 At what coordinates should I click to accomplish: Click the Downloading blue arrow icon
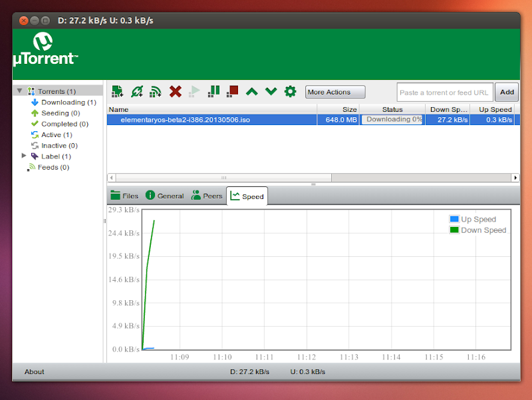(35, 102)
